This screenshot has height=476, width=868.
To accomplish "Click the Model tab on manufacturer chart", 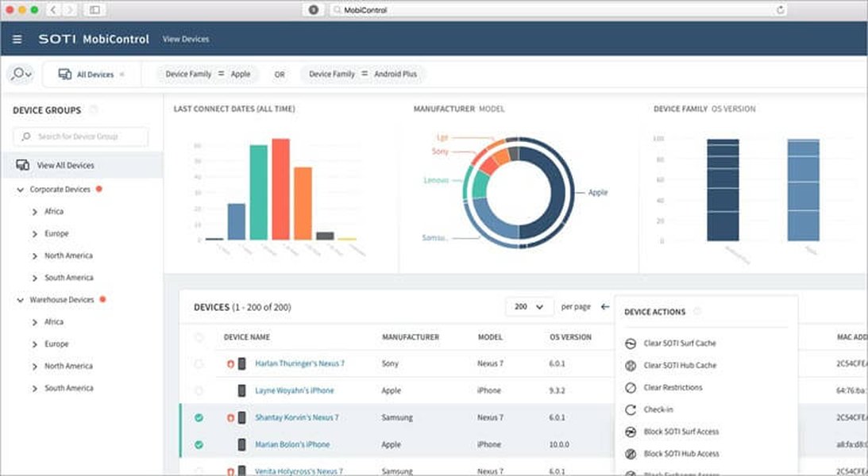I will click(492, 109).
